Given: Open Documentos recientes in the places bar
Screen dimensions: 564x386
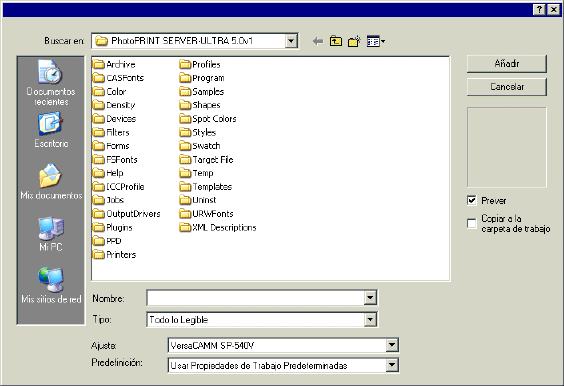Looking at the screenshot, I should point(51,83).
